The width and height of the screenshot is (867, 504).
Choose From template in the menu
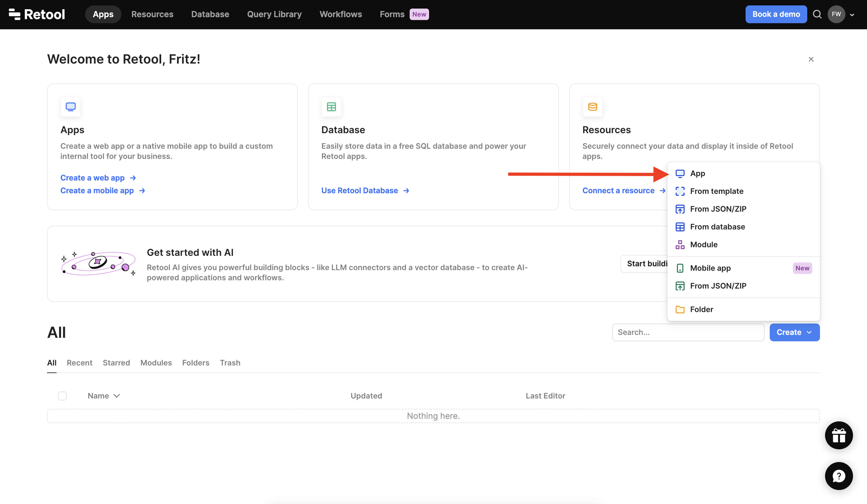pyautogui.click(x=716, y=191)
